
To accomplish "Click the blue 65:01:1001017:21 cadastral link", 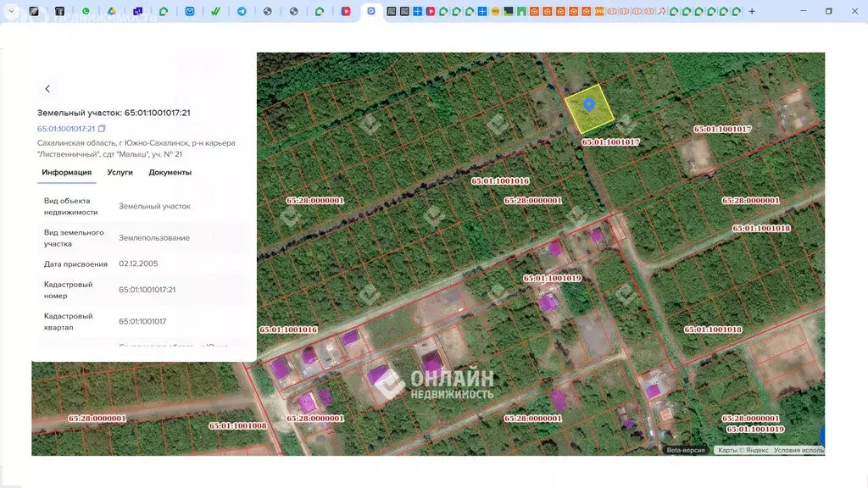I will coord(66,129).
